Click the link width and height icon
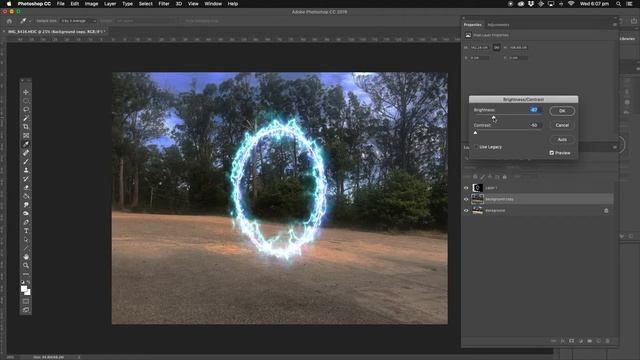The width and height of the screenshot is (640, 360). [496, 47]
